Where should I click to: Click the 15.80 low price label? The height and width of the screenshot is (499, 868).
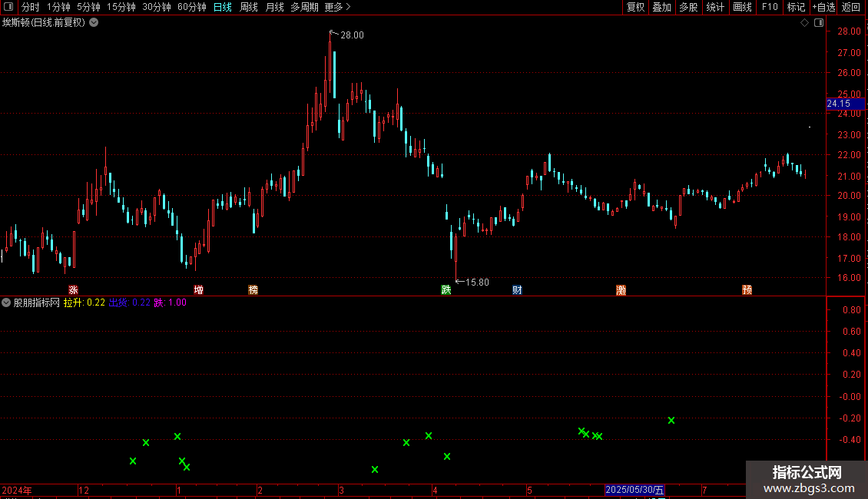[x=476, y=283]
